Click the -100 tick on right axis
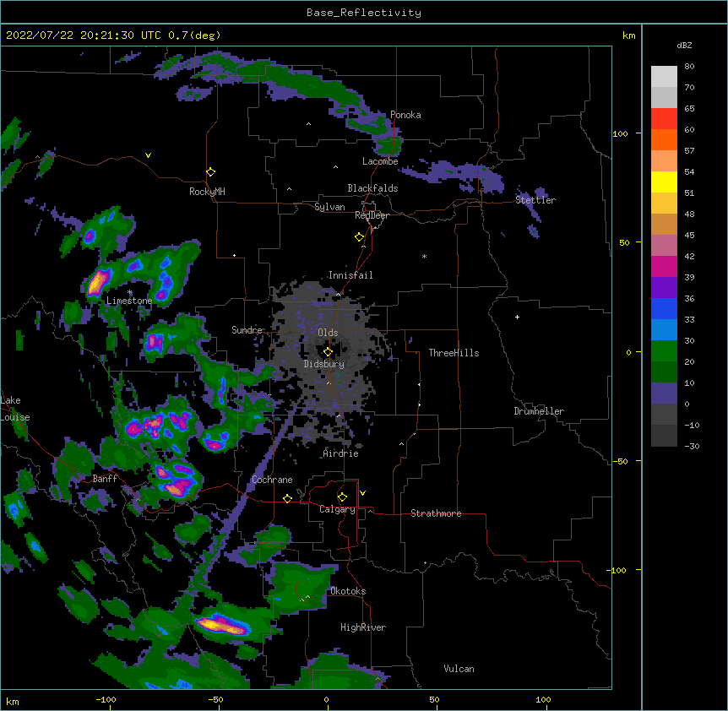 click(x=617, y=570)
